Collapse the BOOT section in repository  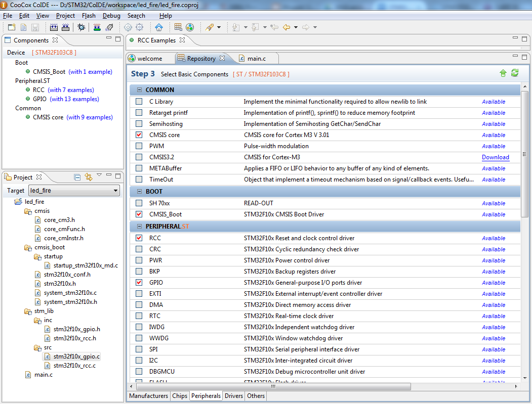[139, 192]
